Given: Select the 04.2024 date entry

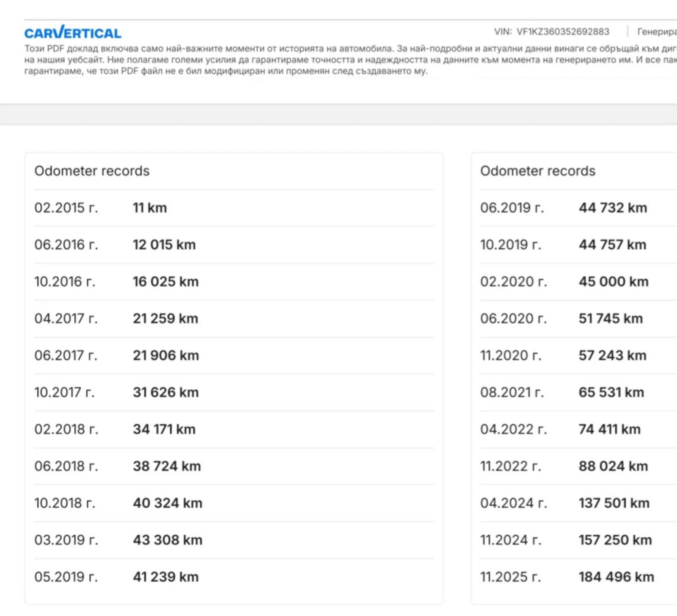Looking at the screenshot, I should (x=513, y=503).
